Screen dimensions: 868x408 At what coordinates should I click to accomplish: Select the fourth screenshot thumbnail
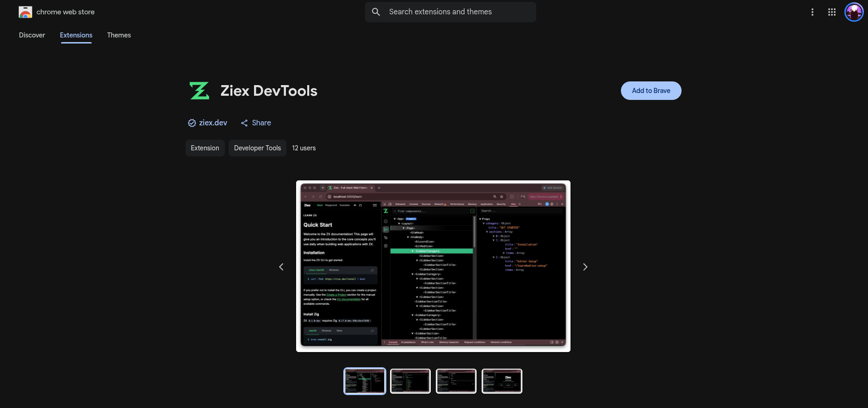click(502, 381)
